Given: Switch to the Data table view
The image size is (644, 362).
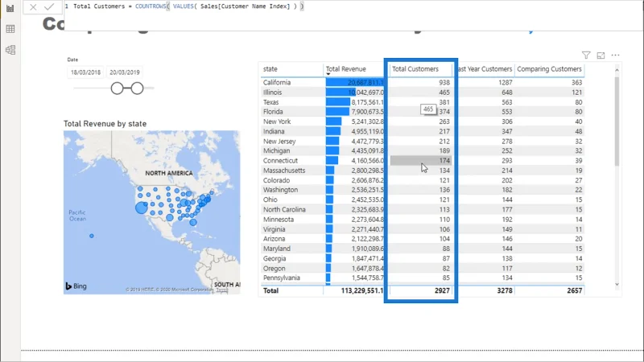Looking at the screenshot, I should pyautogui.click(x=10, y=29).
